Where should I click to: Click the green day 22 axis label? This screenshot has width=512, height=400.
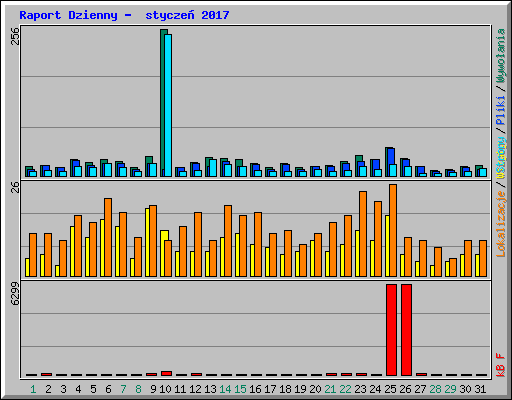345,389
